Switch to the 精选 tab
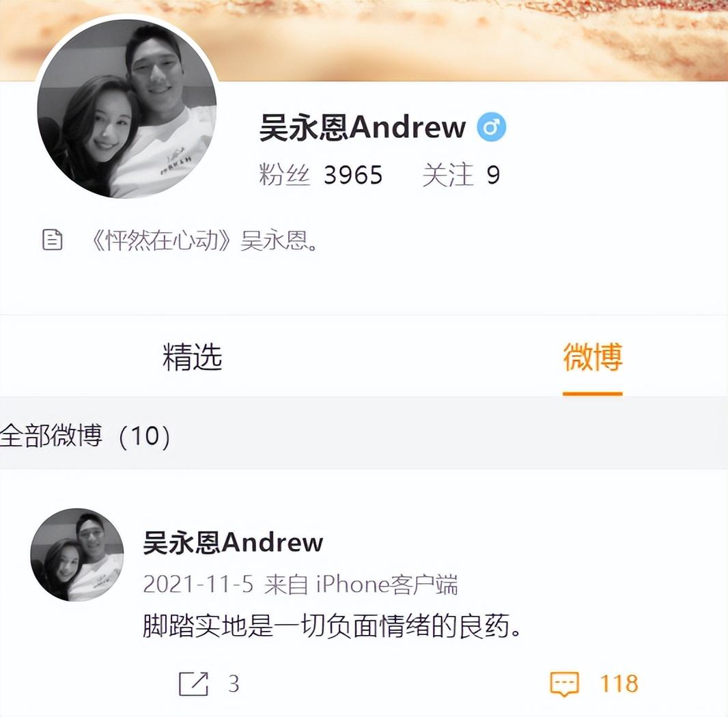This screenshot has width=728, height=717. tap(192, 356)
